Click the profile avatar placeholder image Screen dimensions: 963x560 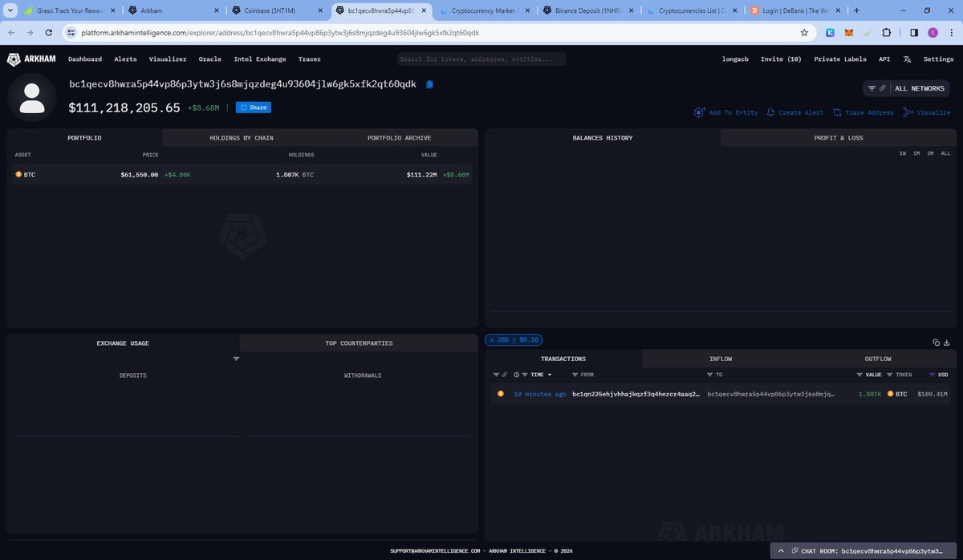[32, 98]
